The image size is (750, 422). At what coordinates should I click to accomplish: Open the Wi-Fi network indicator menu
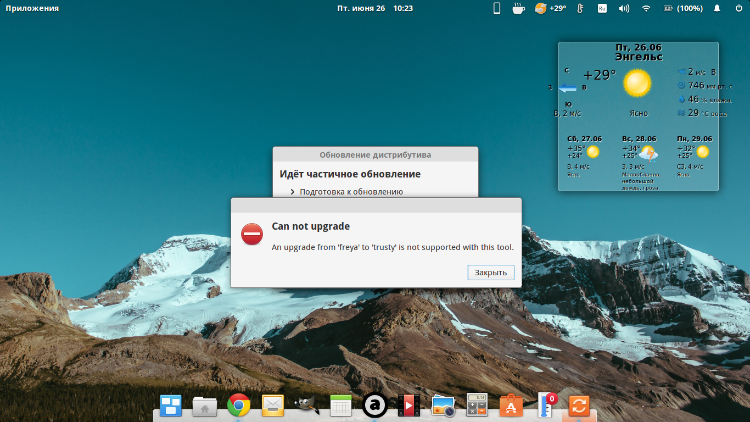(646, 8)
